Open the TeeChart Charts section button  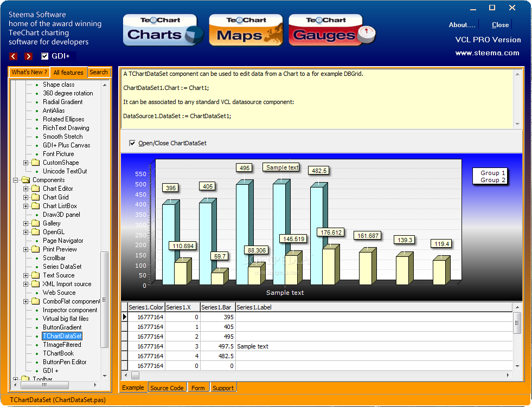163,30
